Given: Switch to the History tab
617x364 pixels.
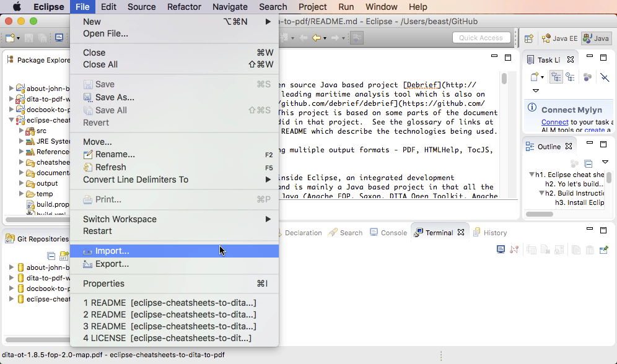Looking at the screenshot, I should click(x=490, y=233).
